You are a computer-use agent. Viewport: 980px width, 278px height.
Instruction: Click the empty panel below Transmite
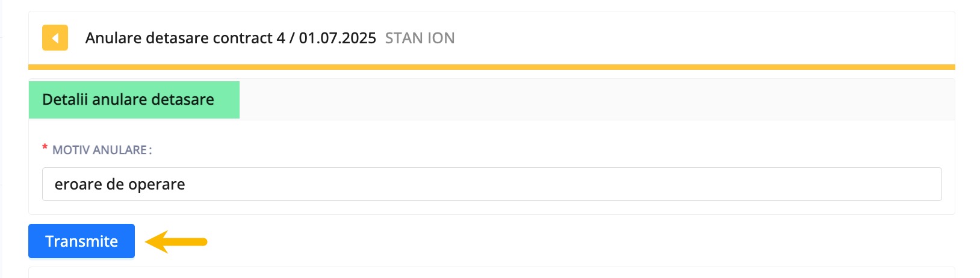point(492,272)
